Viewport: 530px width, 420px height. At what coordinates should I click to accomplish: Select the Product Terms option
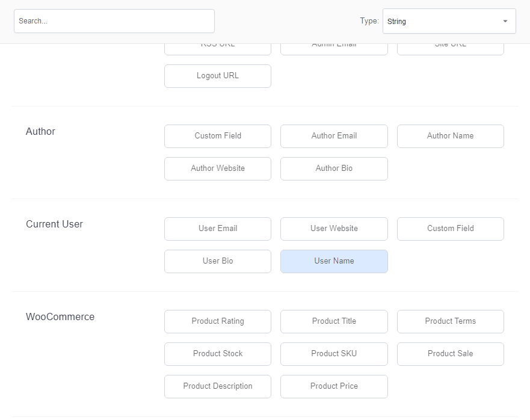point(450,321)
